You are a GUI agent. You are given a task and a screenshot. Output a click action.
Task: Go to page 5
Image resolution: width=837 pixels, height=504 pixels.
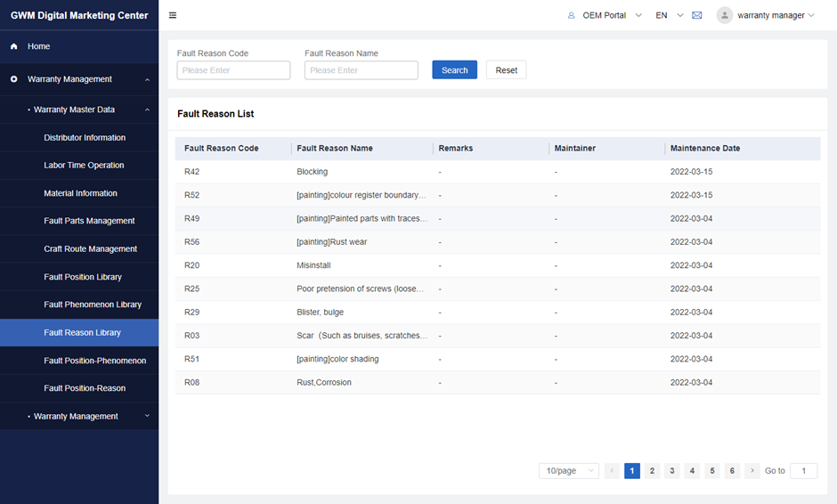712,471
